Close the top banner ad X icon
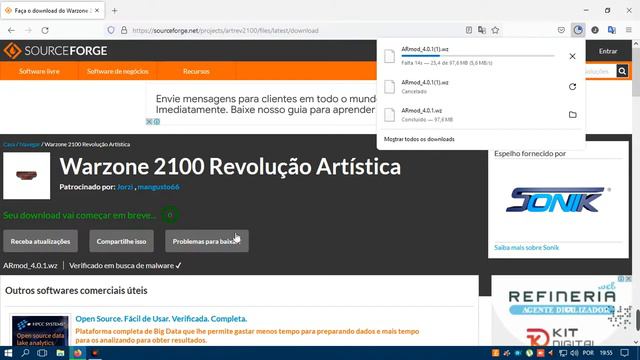 click(149, 122)
